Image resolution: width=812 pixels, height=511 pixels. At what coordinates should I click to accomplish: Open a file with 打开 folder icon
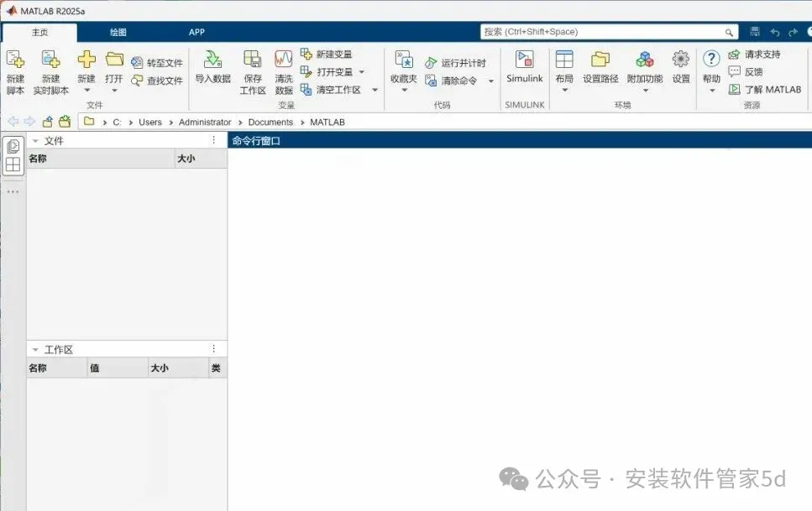(x=114, y=60)
